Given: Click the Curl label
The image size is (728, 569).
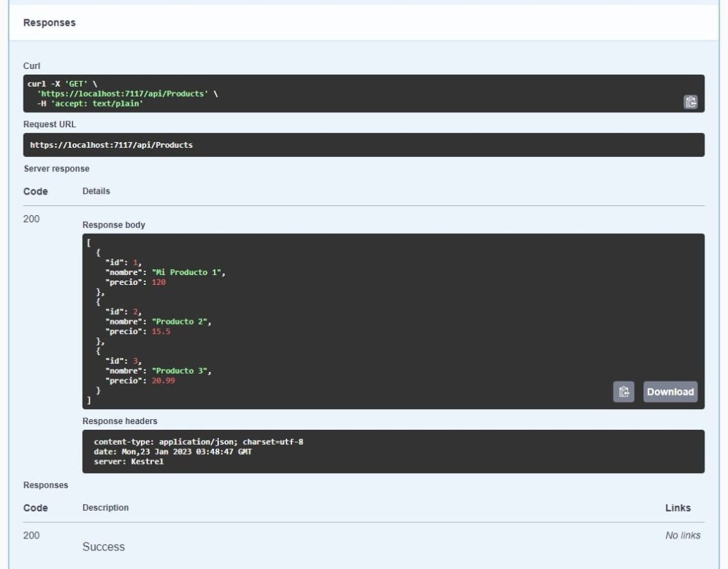Looking at the screenshot, I should click(31, 66).
